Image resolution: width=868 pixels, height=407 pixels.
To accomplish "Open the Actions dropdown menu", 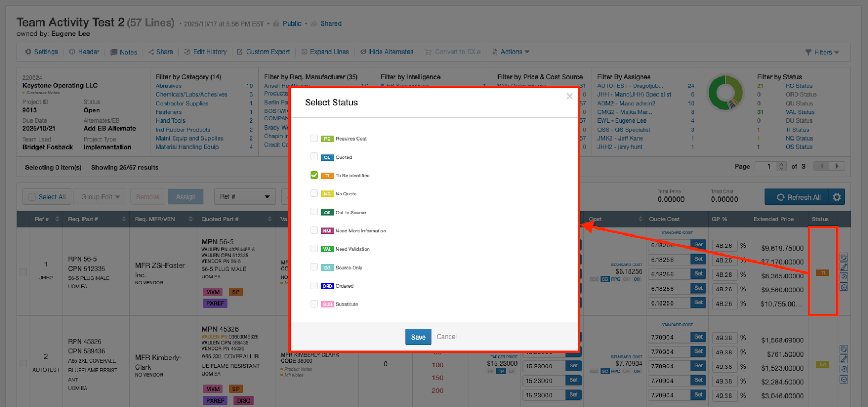I will [511, 52].
